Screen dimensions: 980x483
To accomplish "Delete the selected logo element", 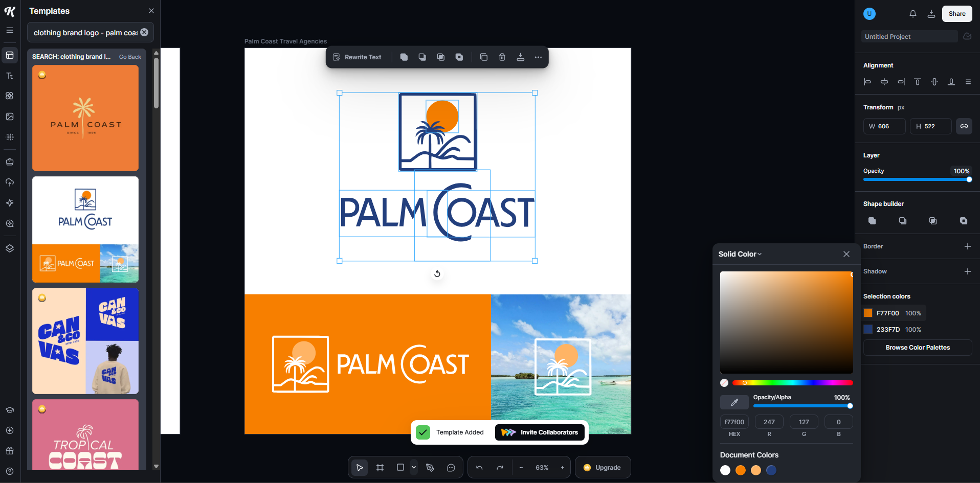I will click(x=502, y=57).
